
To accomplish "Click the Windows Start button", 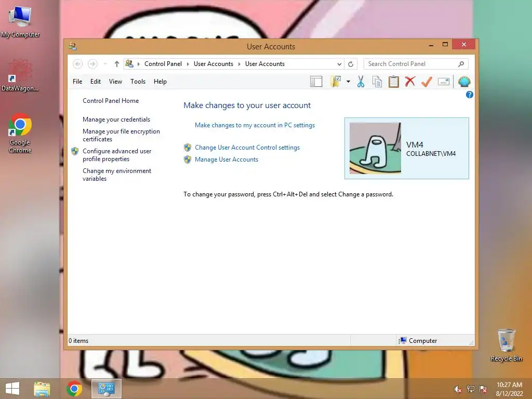I will click(x=12, y=389).
